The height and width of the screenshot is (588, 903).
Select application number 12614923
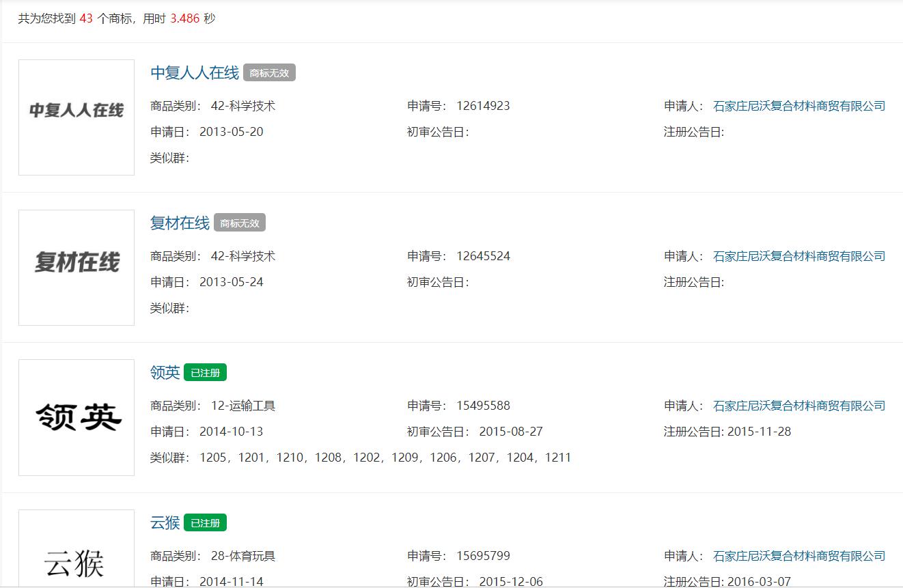[x=483, y=106]
